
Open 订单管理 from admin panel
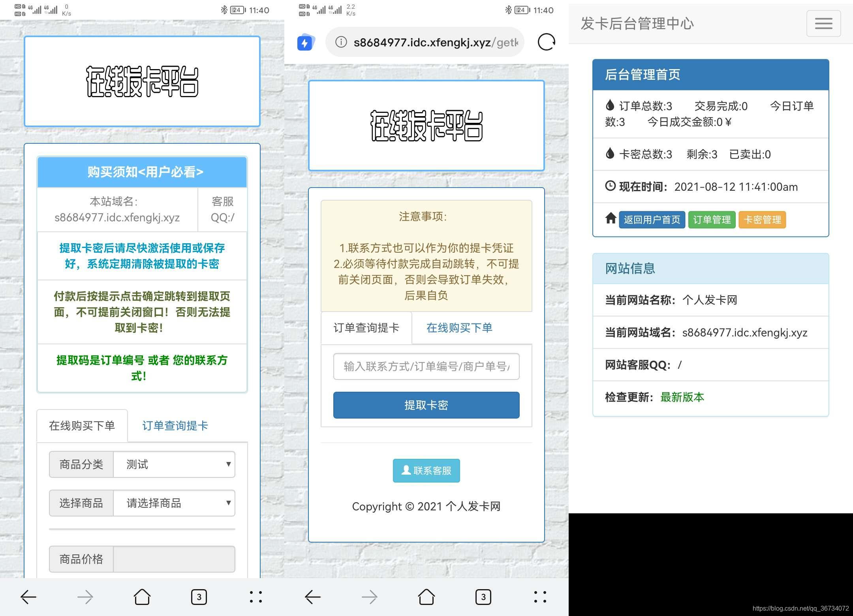pos(712,220)
